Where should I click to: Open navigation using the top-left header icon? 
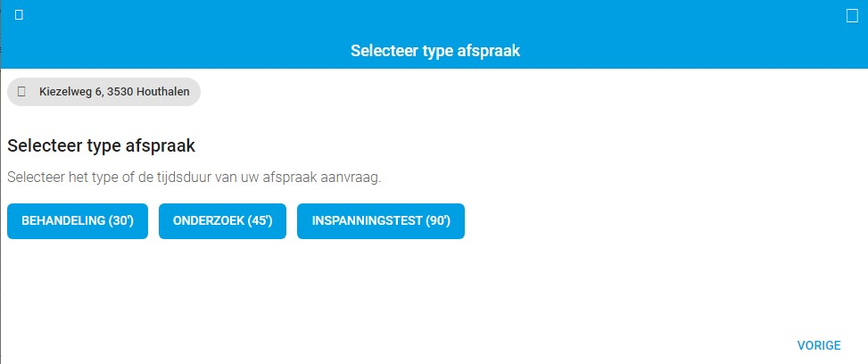tap(19, 15)
